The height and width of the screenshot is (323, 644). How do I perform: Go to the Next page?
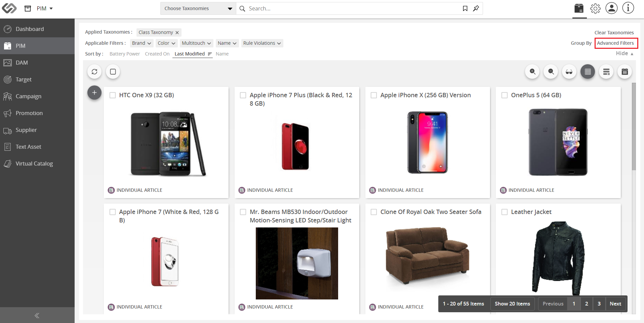615,304
